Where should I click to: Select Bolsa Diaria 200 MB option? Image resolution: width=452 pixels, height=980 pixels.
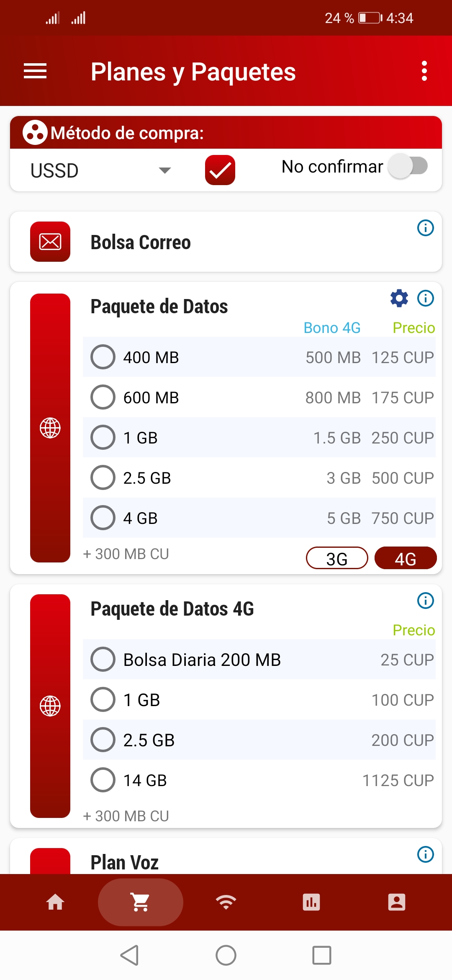(x=103, y=659)
